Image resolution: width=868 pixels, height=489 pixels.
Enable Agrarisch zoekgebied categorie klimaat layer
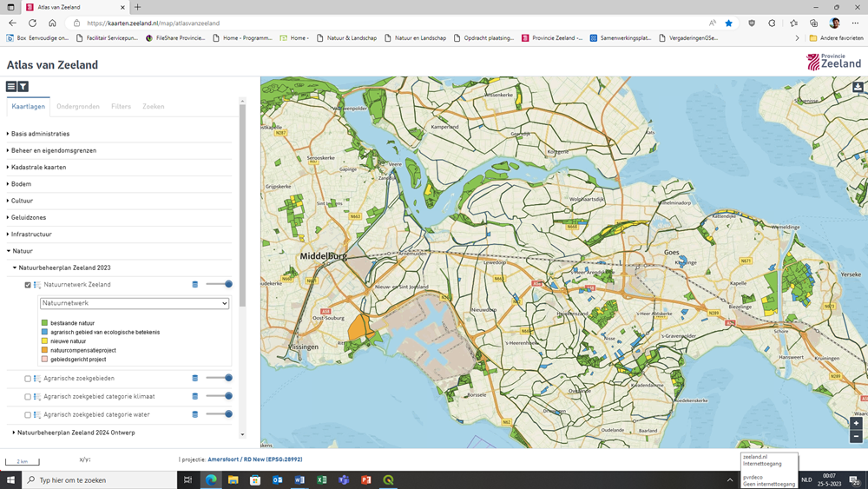(28, 397)
